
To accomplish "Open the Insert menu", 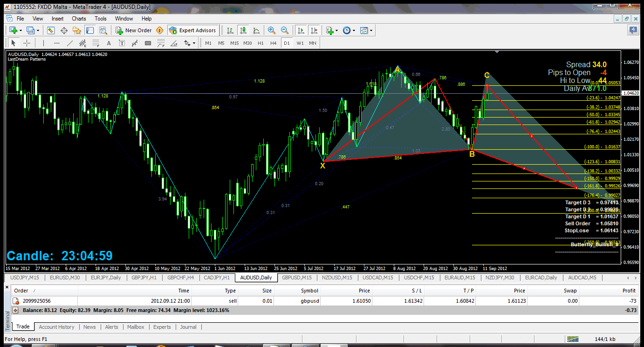I will [x=58, y=19].
